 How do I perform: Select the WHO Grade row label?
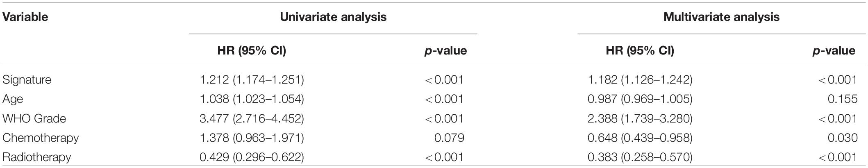[34, 118]
